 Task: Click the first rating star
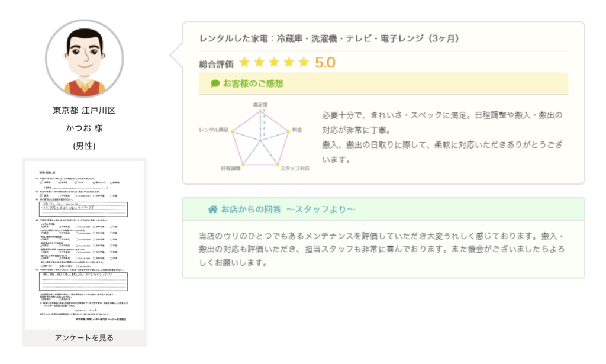(244, 62)
